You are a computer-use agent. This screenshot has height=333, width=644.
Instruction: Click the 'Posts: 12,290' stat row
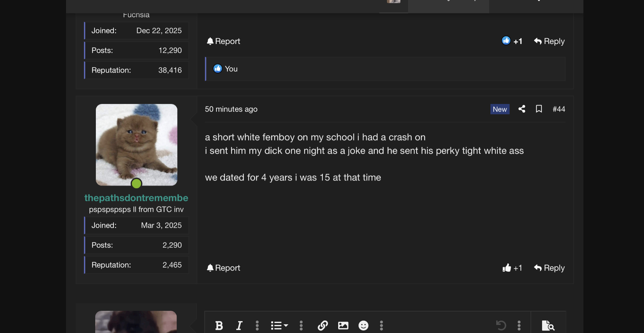pos(137,50)
